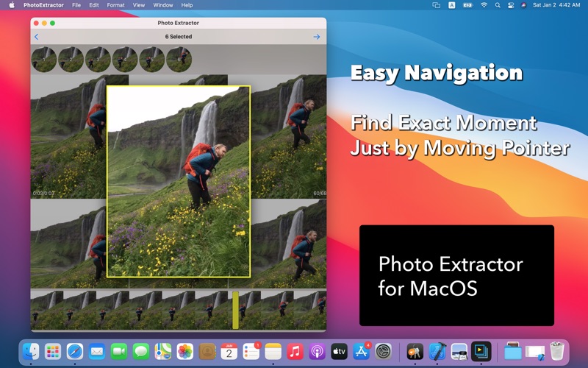Click the Siri menu bar icon
Viewport: 588px width, 368px height.
click(x=523, y=5)
